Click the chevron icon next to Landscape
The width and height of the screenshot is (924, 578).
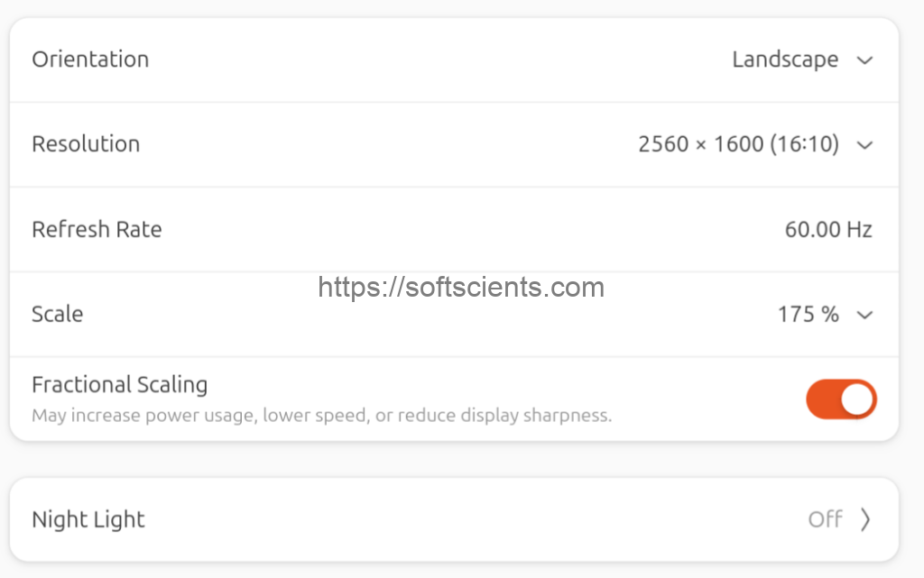tap(864, 60)
